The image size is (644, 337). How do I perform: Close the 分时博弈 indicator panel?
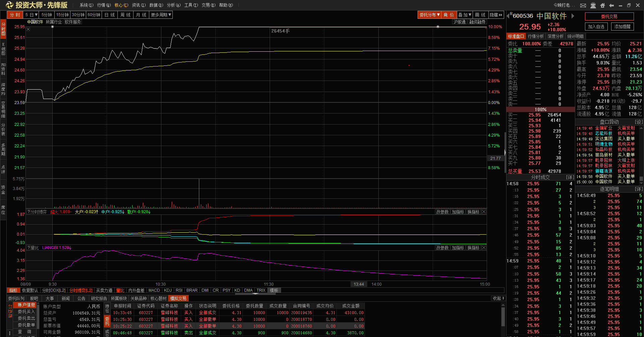[x=484, y=212]
